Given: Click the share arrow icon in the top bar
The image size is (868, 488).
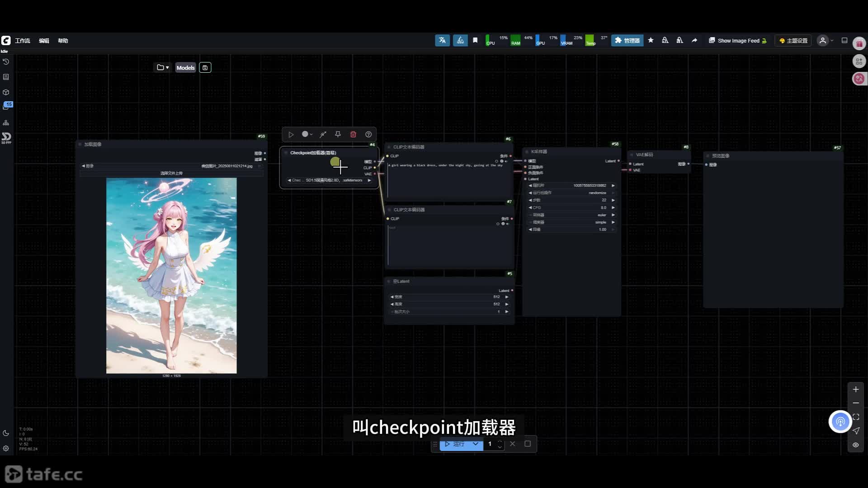Looking at the screenshot, I should click(694, 41).
